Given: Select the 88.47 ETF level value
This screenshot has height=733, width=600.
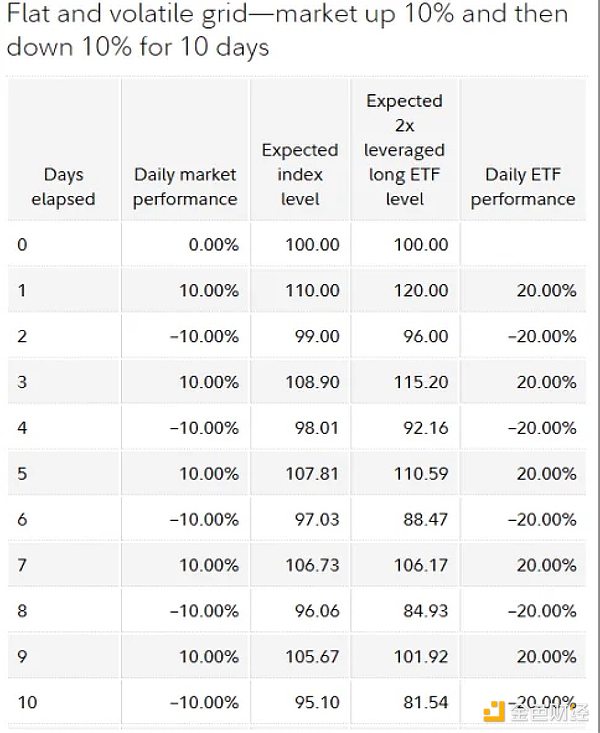Looking at the screenshot, I should tap(425, 520).
